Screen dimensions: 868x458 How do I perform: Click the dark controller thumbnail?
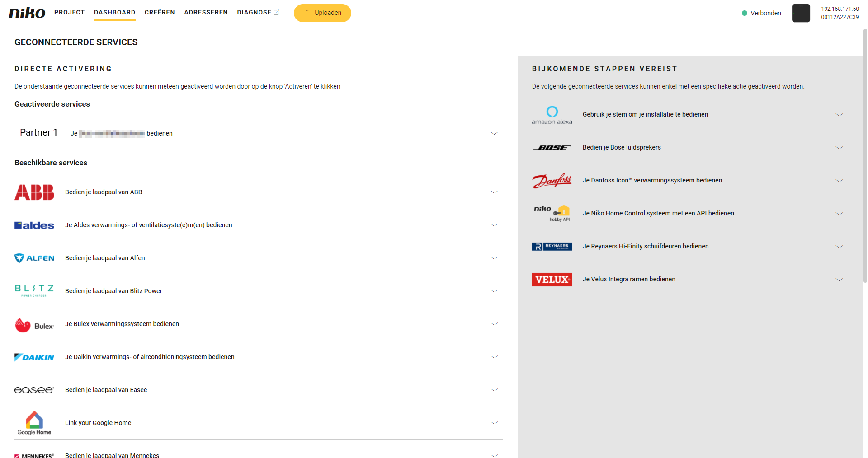(801, 13)
